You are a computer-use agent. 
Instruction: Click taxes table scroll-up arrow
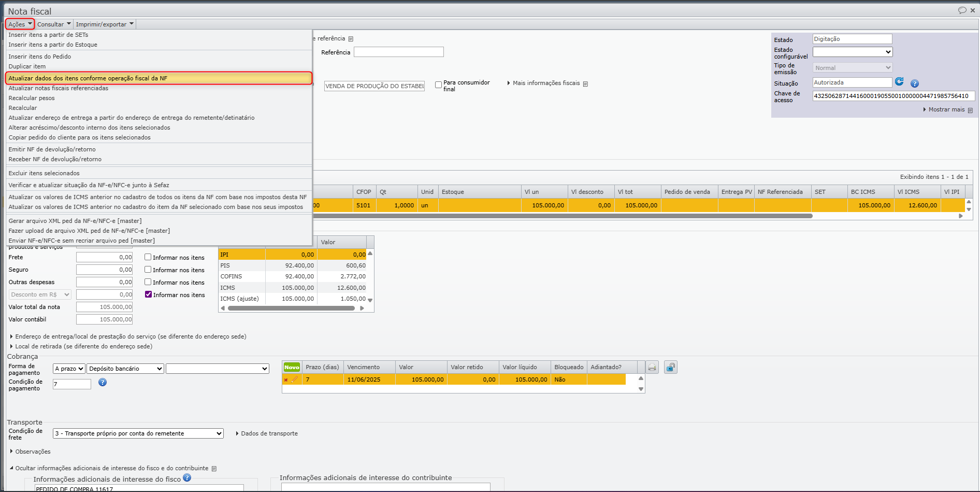pos(370,254)
